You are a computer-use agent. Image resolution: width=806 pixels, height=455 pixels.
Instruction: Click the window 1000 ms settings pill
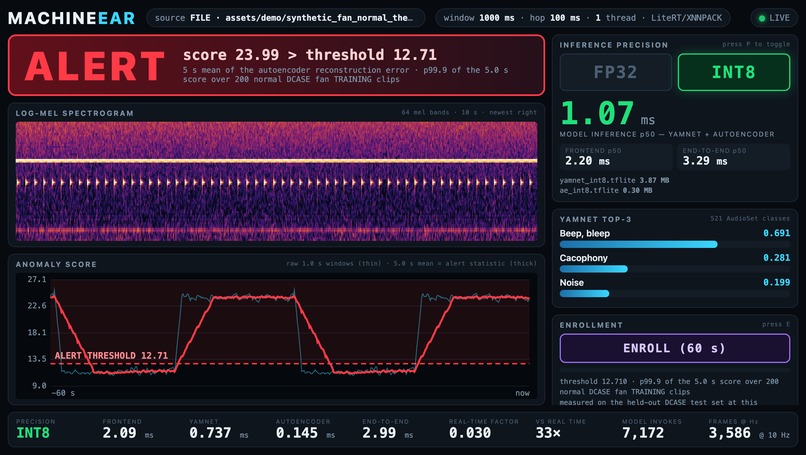pyautogui.click(x=582, y=18)
